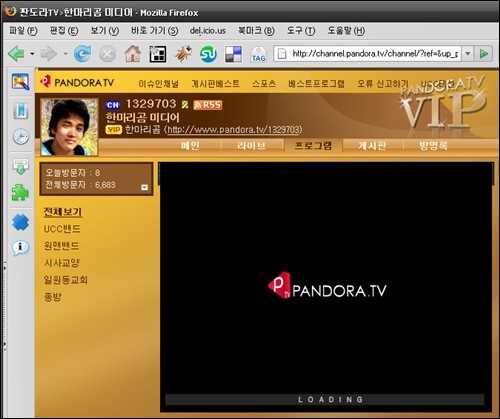Click the Firebug bug icon
This screenshot has height=419, width=500.
tap(183, 53)
